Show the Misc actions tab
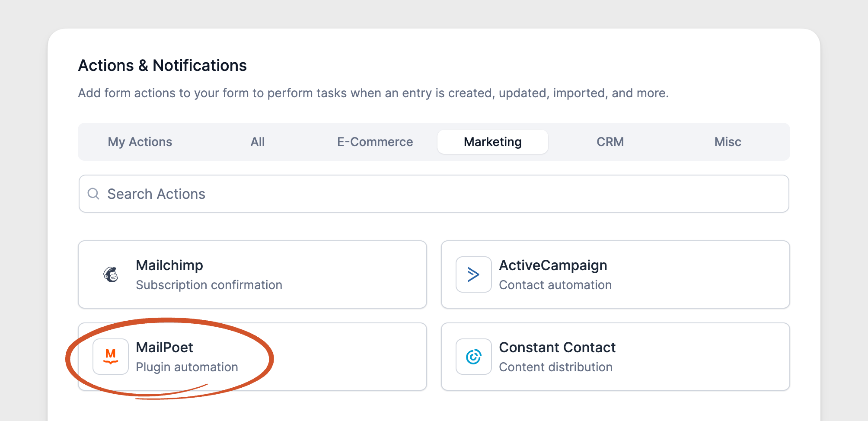 (x=728, y=142)
